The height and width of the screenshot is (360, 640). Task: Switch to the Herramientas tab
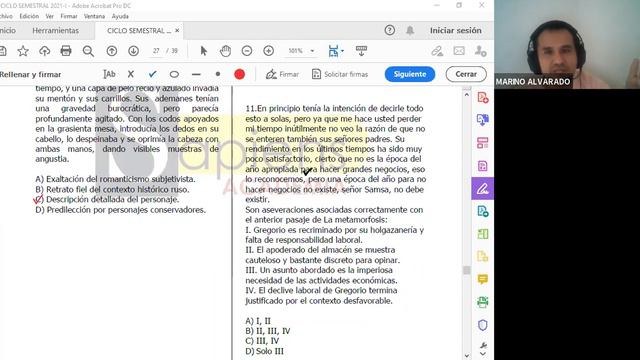[x=56, y=31]
